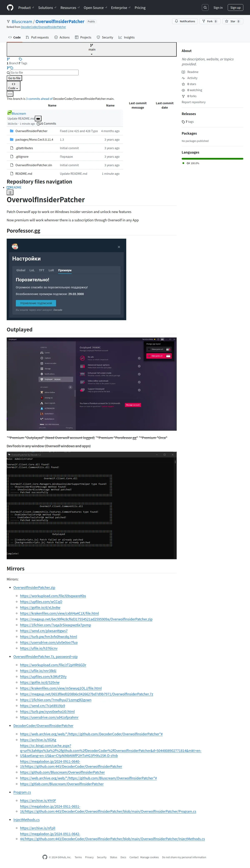This screenshot has height=868, width=250.
Task: Open the gitlab.com/Bluscream/OverwolfInsiderPatcher link
Action: (x=62, y=784)
